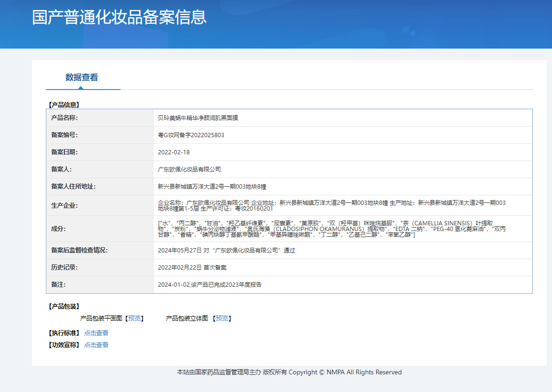The height and width of the screenshot is (392, 552).
Task: Click the 产品名称 row label
Action: [x=64, y=118]
